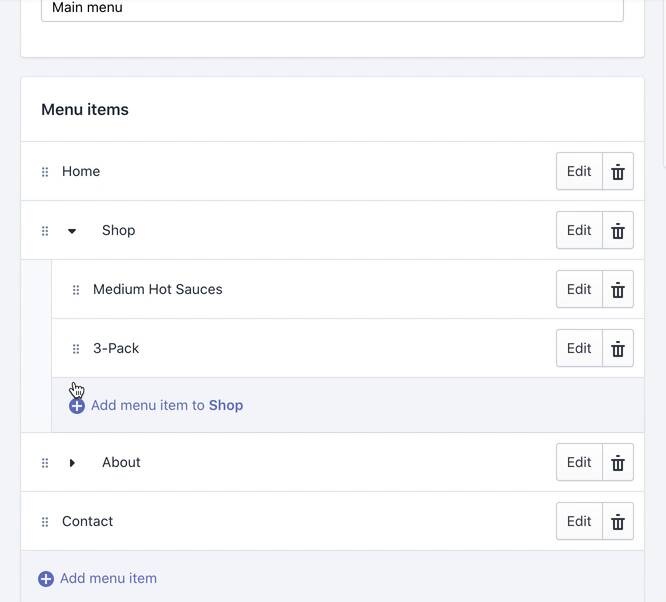Click Add menu item to Shop link

click(x=166, y=406)
